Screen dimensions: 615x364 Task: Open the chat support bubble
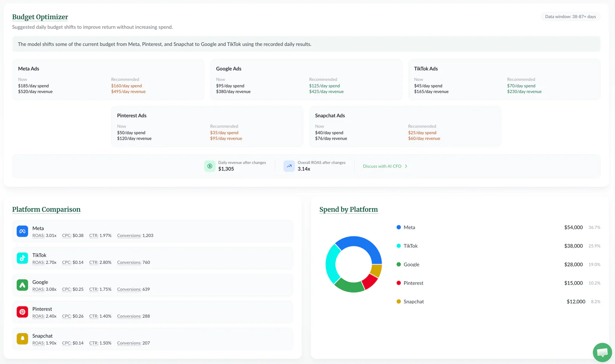point(602,352)
